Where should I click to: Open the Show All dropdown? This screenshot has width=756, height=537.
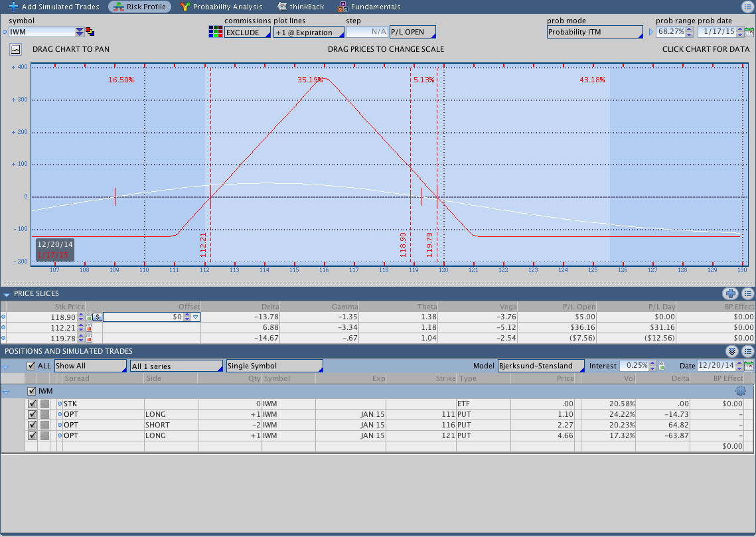click(90, 366)
